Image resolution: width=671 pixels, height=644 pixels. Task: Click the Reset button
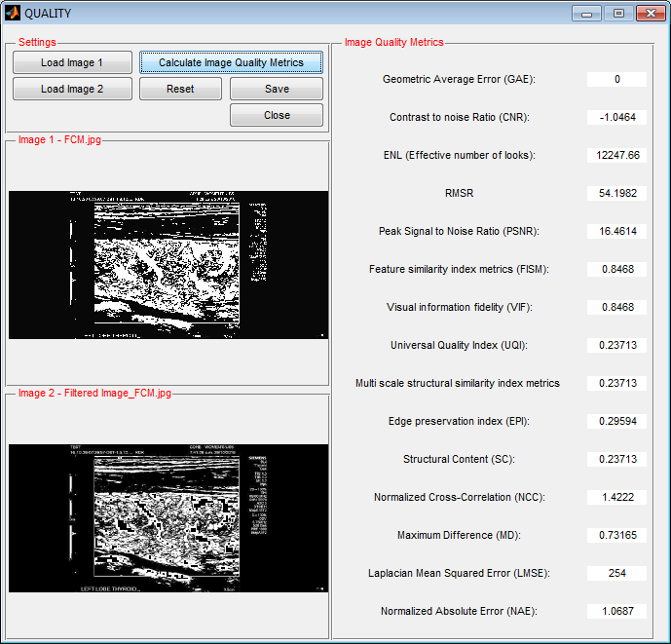click(x=180, y=89)
